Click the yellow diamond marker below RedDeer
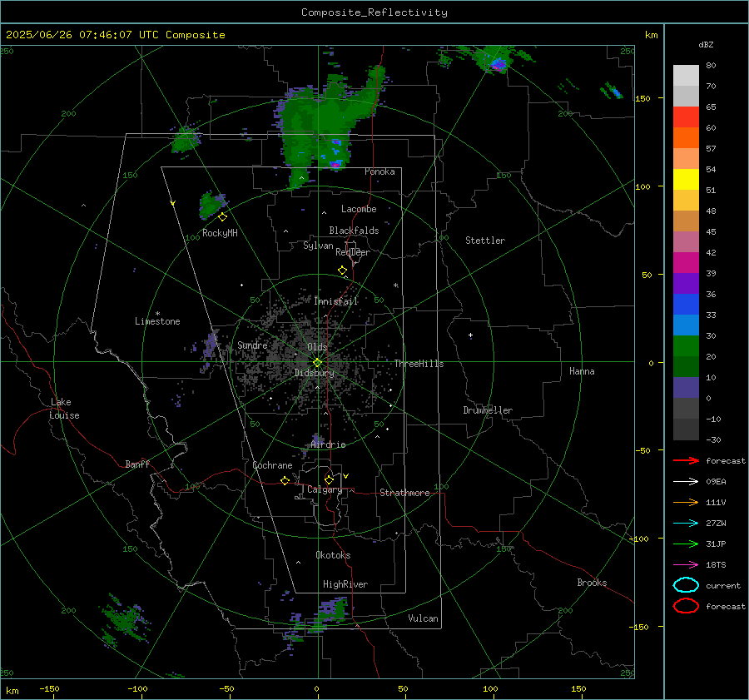 click(x=343, y=271)
